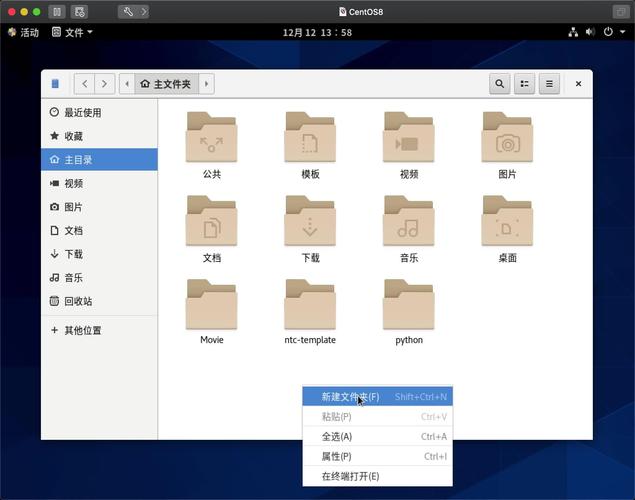Click 活动 activities in top bar
Image resolution: width=635 pixels, height=500 pixels.
(23, 32)
